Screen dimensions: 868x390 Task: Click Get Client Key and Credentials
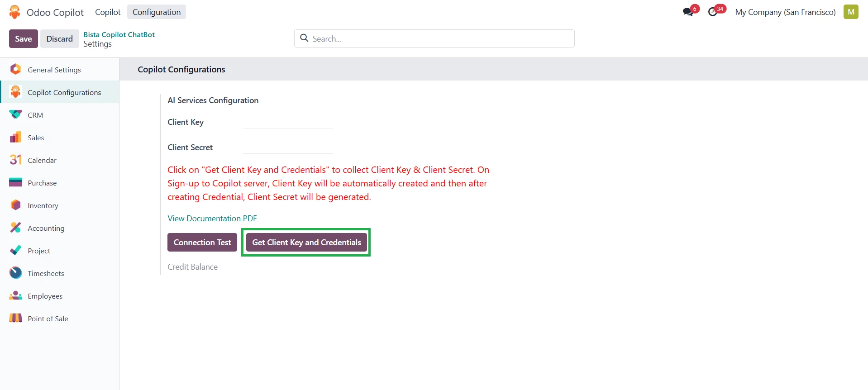click(306, 243)
